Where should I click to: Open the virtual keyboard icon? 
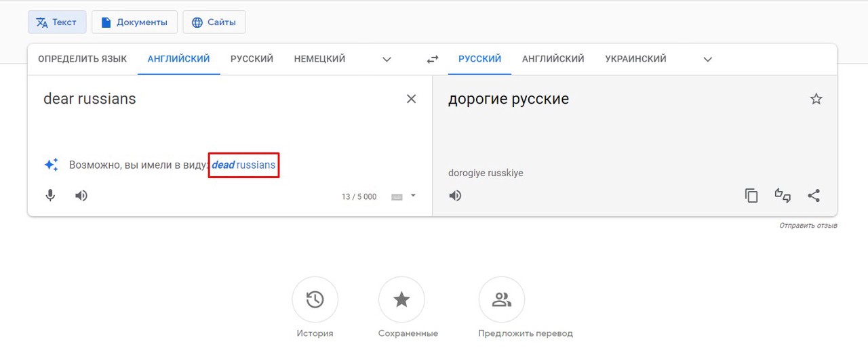tap(397, 197)
